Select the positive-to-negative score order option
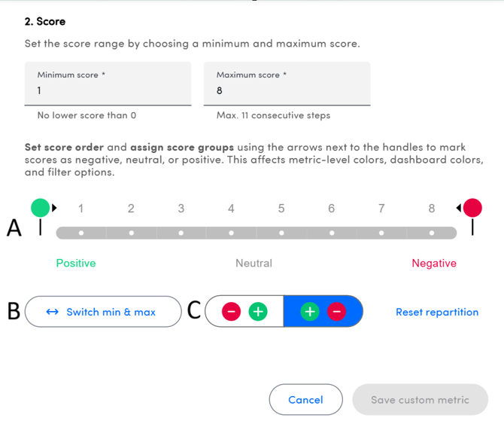Screen dimensions: 504x421 pos(323,312)
